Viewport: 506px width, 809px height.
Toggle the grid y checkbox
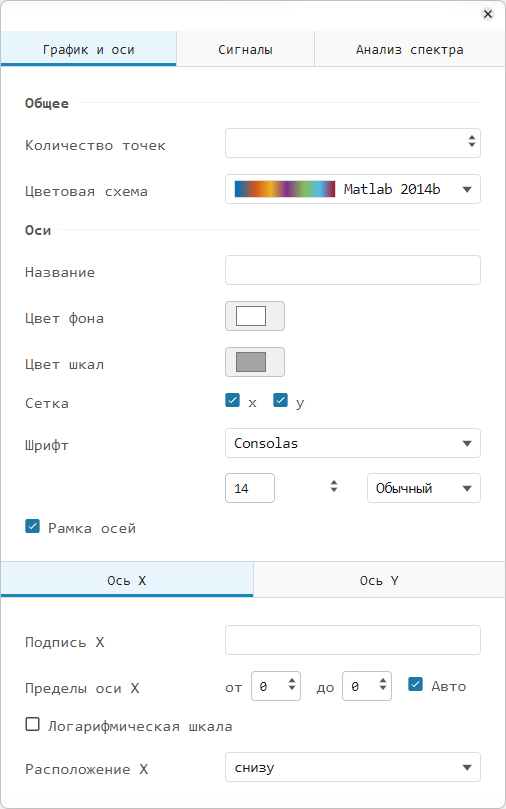pos(281,400)
